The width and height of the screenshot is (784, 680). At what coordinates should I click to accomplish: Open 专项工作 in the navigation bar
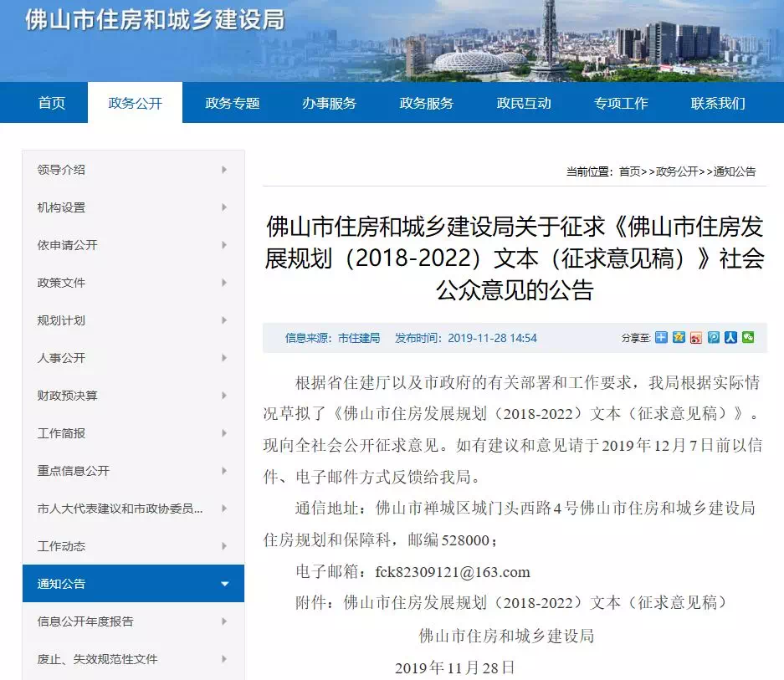coord(621,103)
